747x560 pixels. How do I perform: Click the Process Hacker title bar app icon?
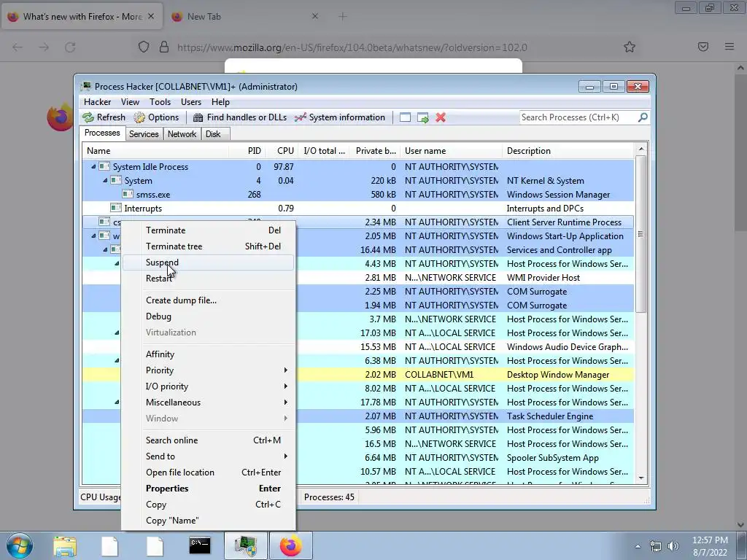point(86,86)
